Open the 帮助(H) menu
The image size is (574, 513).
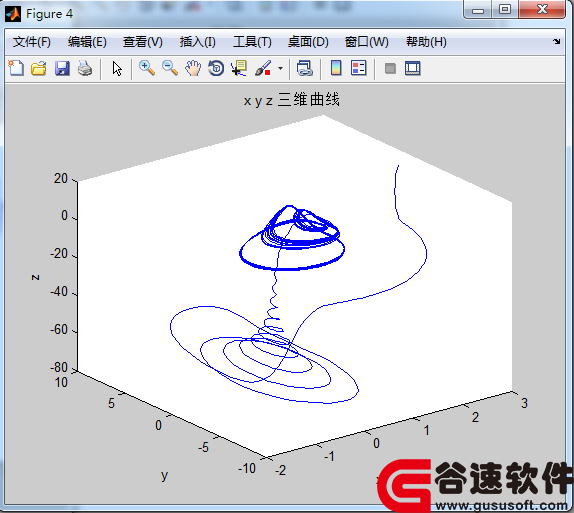tap(426, 42)
